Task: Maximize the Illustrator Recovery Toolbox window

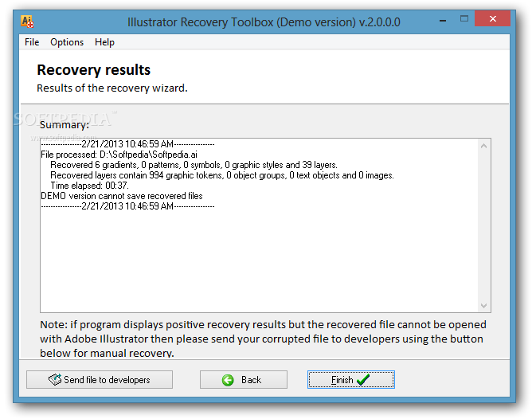Action: pos(464,18)
